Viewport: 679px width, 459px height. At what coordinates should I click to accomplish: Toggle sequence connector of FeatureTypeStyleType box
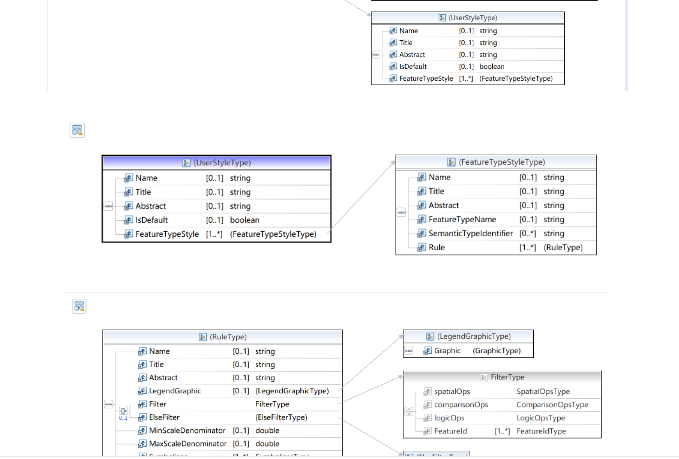(x=401, y=212)
